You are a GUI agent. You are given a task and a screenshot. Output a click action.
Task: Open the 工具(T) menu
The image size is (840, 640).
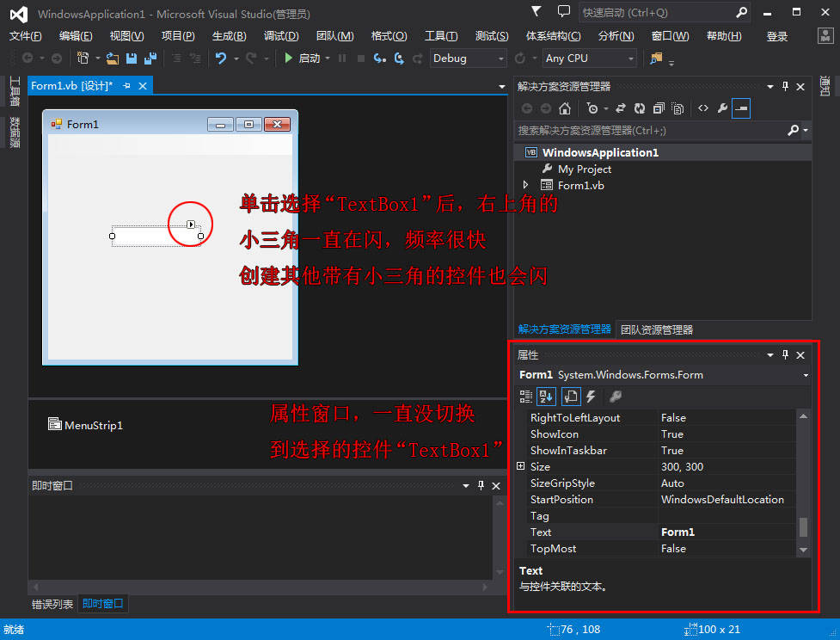click(x=441, y=36)
